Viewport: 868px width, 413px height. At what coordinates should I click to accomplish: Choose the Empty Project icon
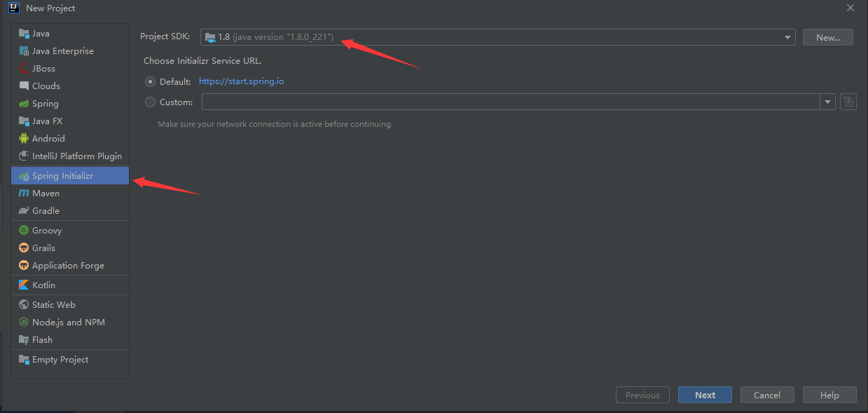pyautogui.click(x=24, y=360)
